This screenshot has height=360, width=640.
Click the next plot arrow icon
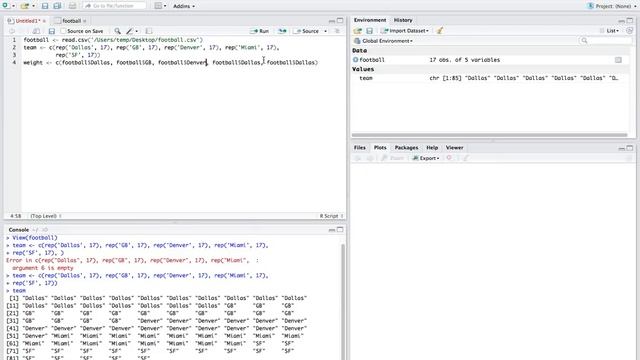pyautogui.click(x=370, y=158)
